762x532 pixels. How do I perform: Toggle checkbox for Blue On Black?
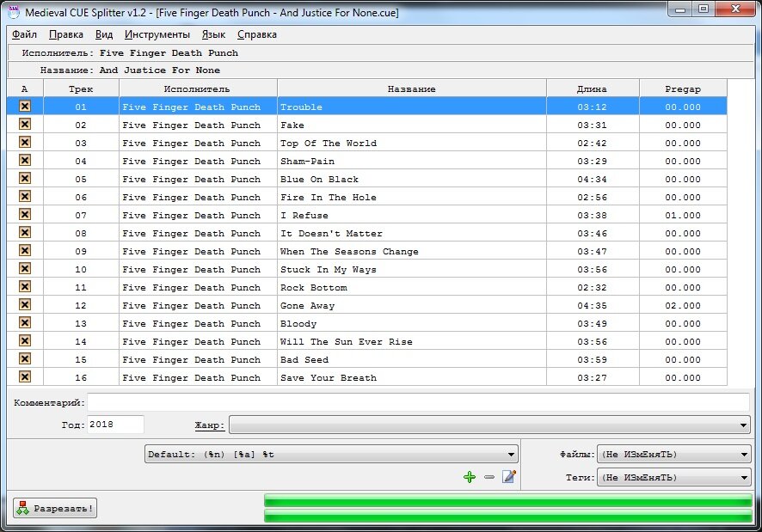25,178
